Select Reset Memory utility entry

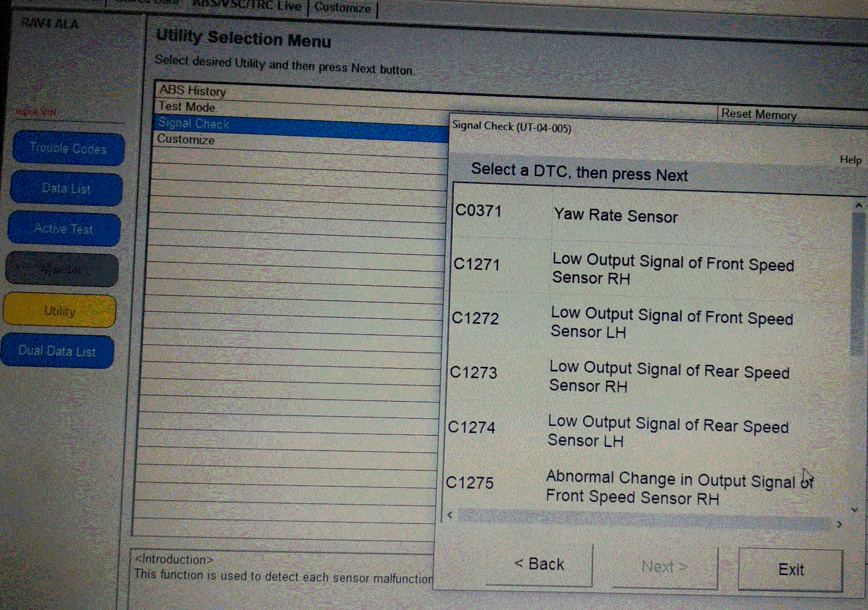click(x=758, y=114)
